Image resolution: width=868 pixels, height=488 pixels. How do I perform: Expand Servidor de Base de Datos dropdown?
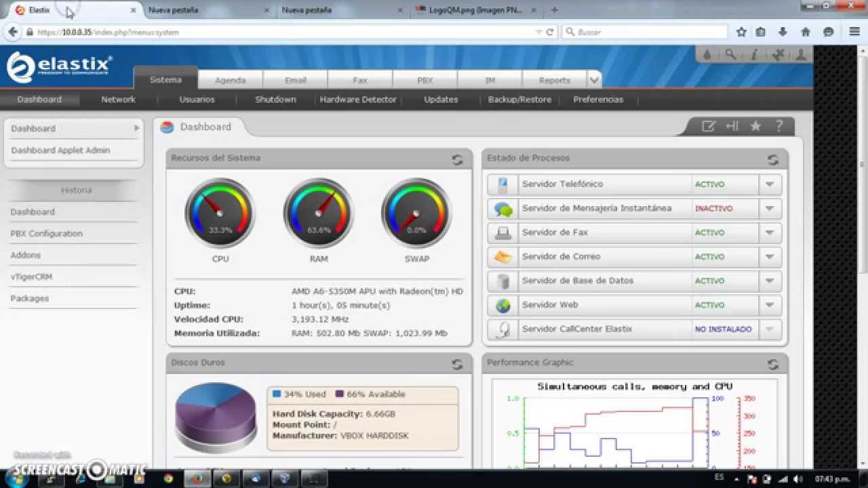pyautogui.click(x=770, y=281)
